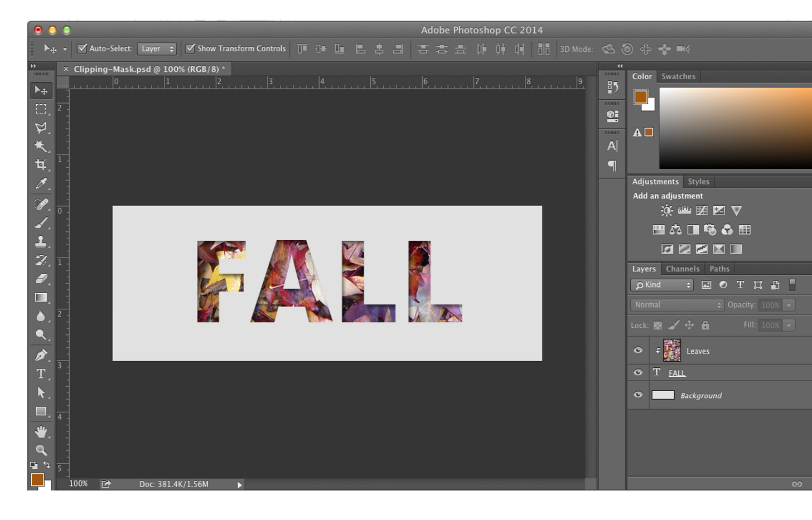Select the Eyedropper tool

[x=41, y=183]
